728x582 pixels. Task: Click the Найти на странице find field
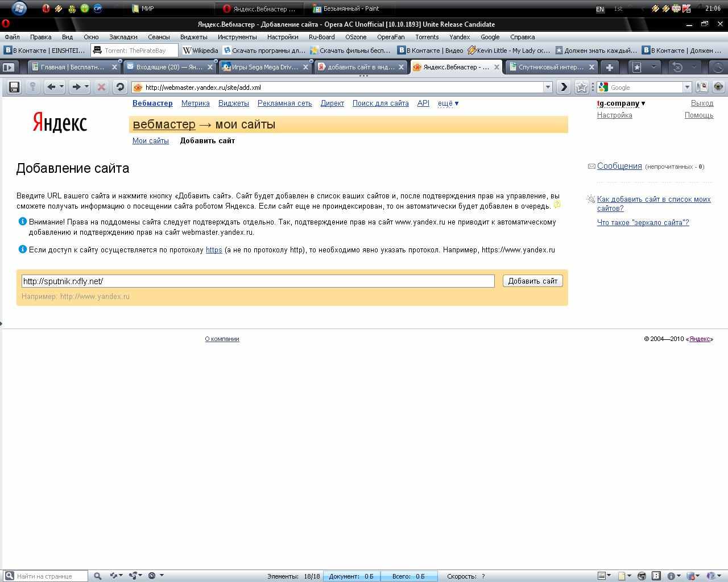tap(45, 576)
